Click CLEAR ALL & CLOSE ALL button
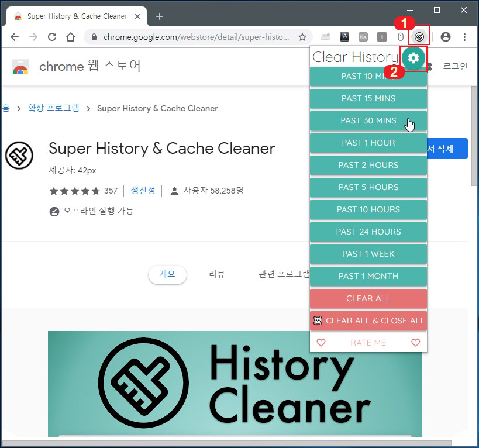Image resolution: width=479 pixels, height=448 pixels. click(x=368, y=321)
